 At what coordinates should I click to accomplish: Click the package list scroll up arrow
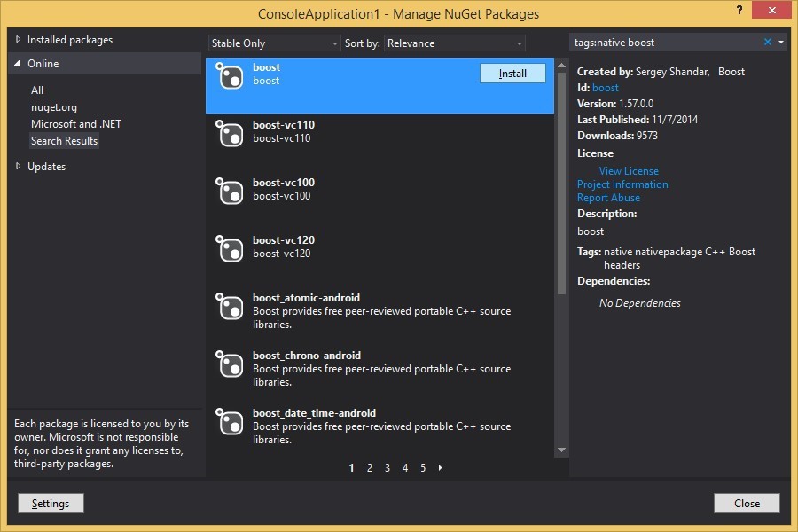(x=561, y=65)
